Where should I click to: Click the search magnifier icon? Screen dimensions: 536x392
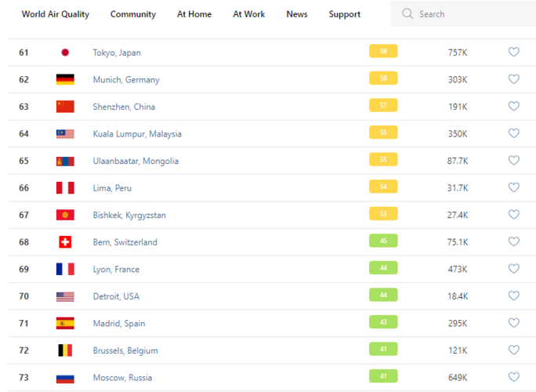[x=407, y=14]
